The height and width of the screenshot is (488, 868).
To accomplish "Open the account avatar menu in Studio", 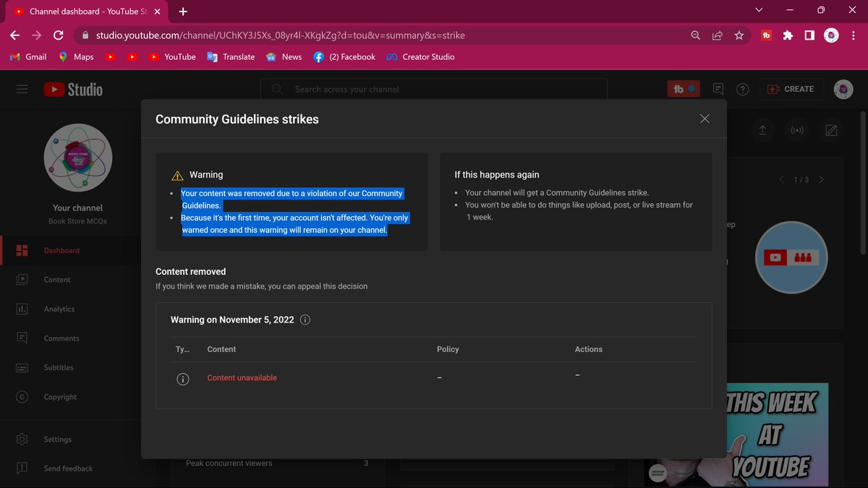I will point(843,89).
